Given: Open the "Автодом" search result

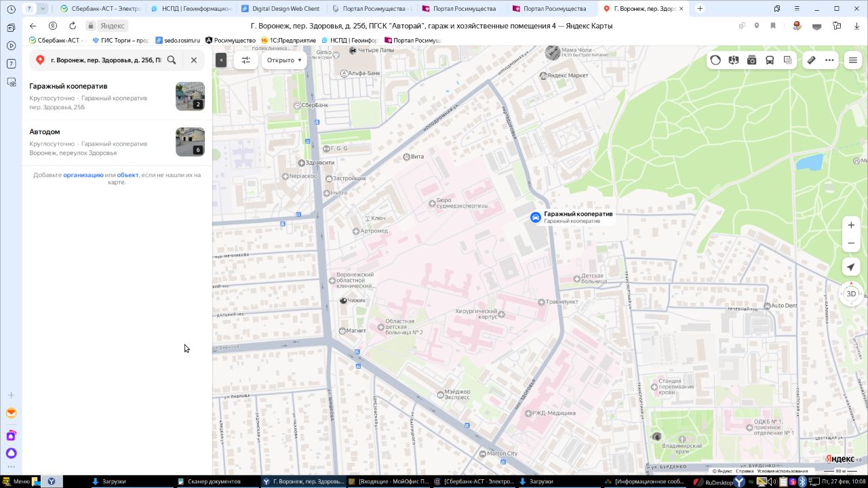Looking at the screenshot, I should click(x=45, y=131).
